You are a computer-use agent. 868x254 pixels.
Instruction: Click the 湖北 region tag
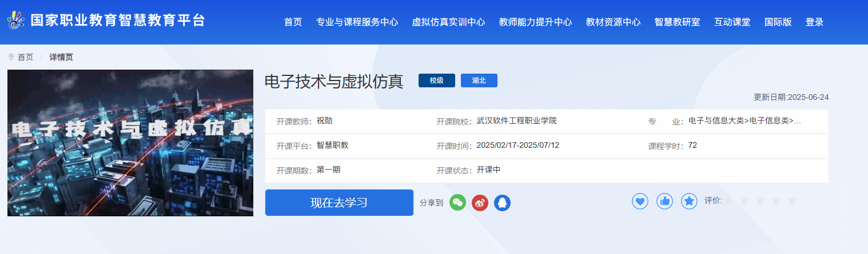point(479,80)
